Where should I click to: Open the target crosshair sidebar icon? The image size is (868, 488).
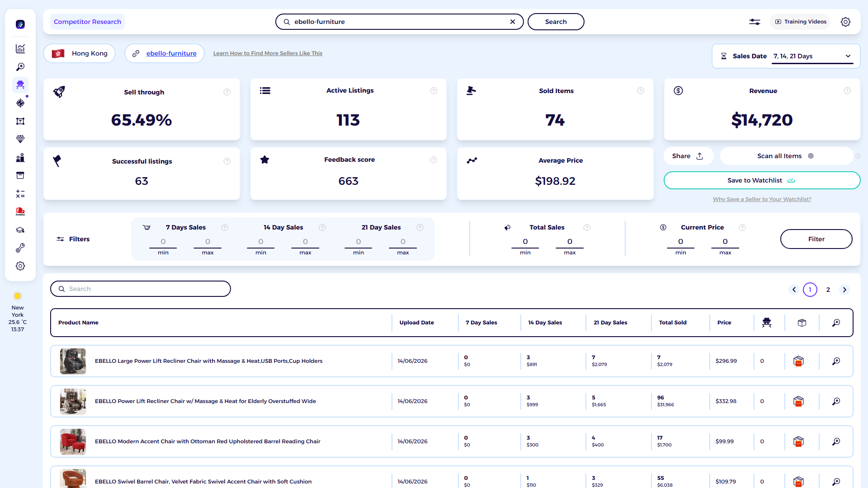(20, 103)
